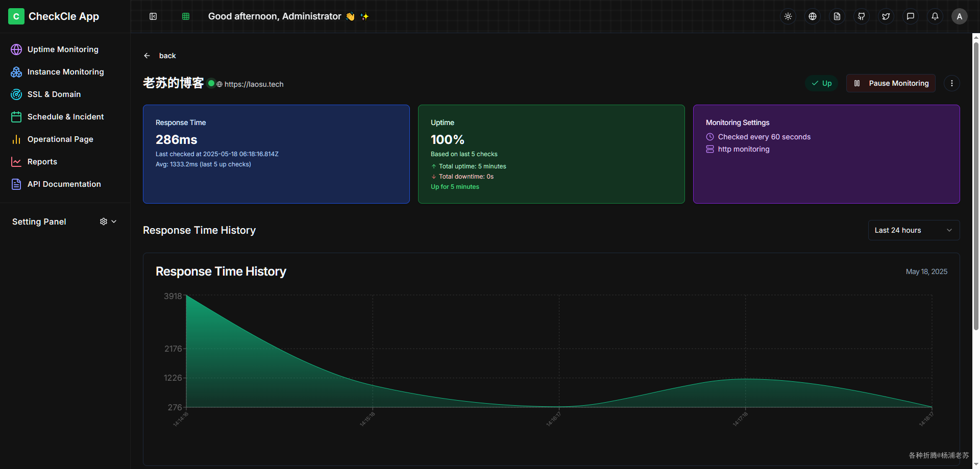View API Documentation

click(x=65, y=184)
